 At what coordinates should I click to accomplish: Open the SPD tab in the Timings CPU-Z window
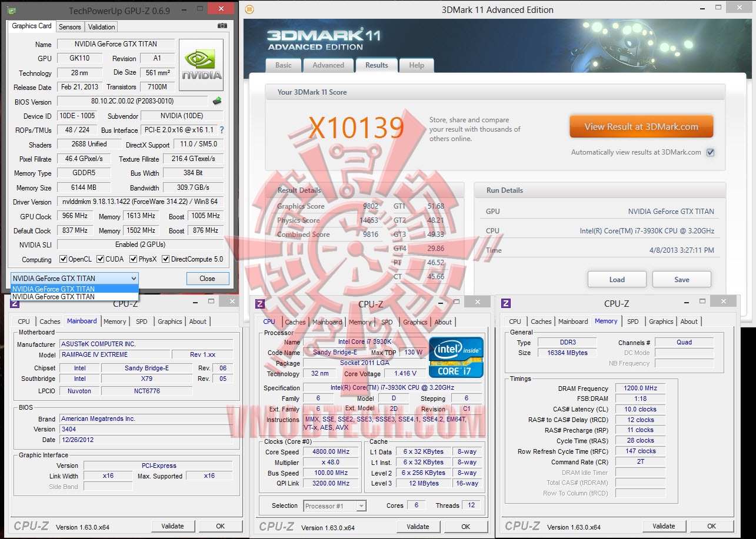633,322
